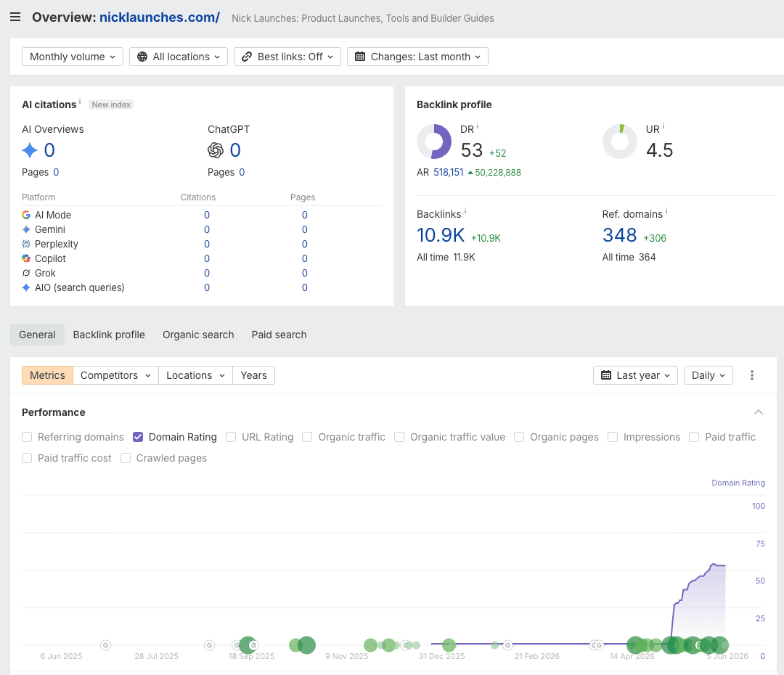Expand the Locations dropdown
This screenshot has height=675, width=784.
pyautogui.click(x=195, y=375)
